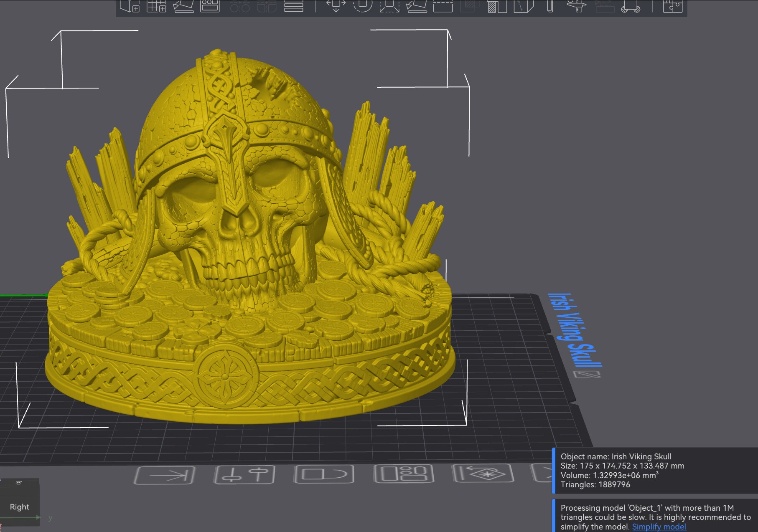This screenshot has height=532, width=758.
Task: Click the Split to parts icon
Action: 267,6
